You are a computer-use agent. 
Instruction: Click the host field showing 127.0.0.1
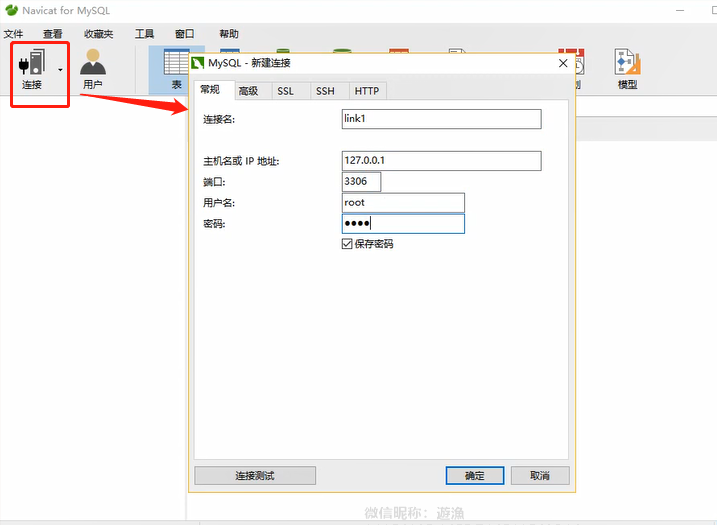tap(442, 161)
